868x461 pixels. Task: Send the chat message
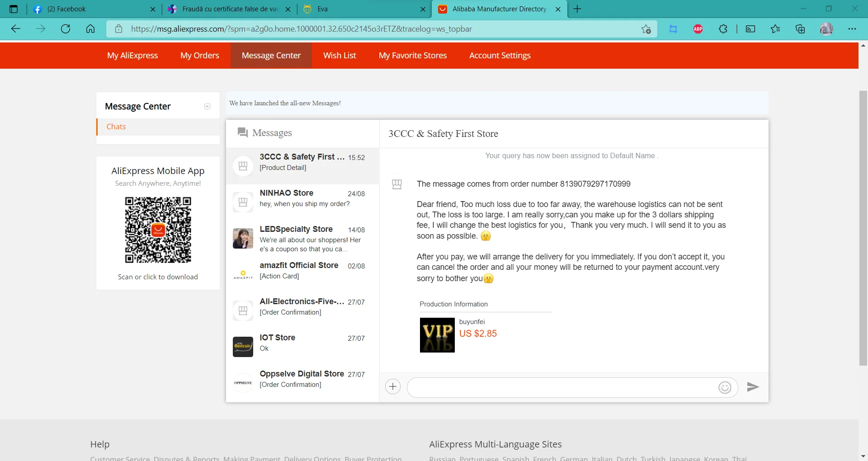tap(753, 387)
